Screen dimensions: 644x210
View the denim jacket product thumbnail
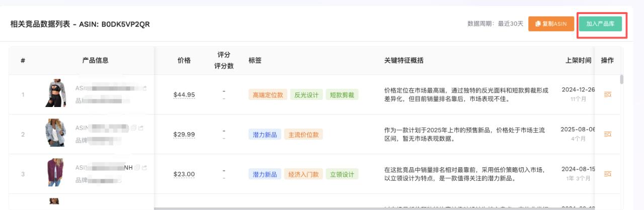tap(55, 133)
